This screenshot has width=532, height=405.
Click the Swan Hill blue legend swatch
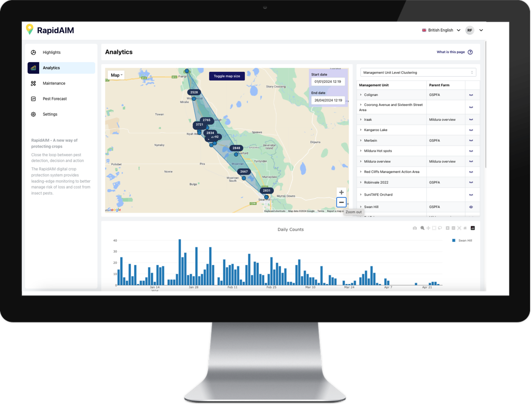pos(454,240)
